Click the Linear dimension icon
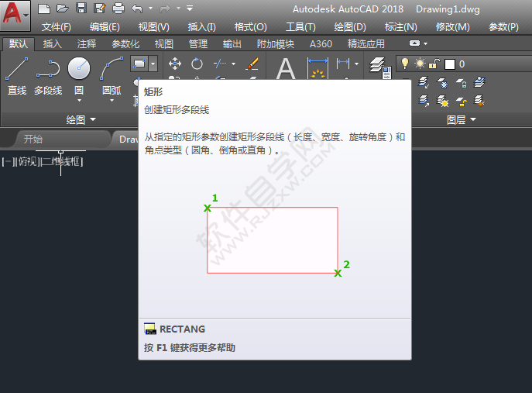Screen dimensions: 532x393 click(343, 64)
